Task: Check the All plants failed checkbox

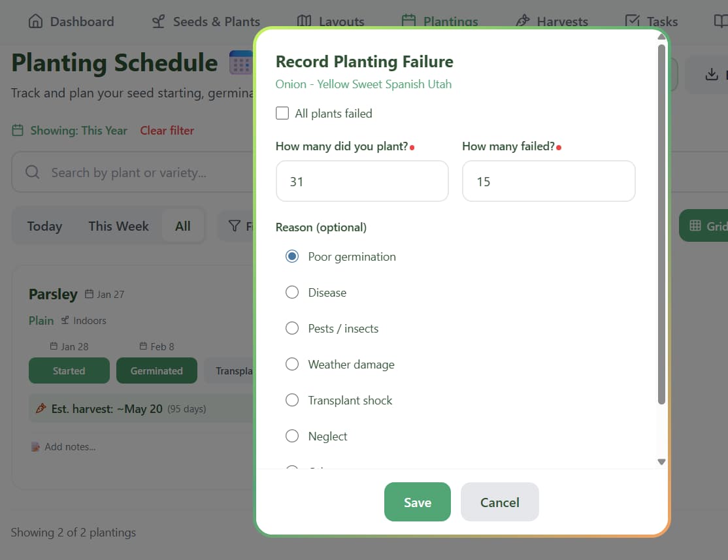Action: pyautogui.click(x=282, y=112)
